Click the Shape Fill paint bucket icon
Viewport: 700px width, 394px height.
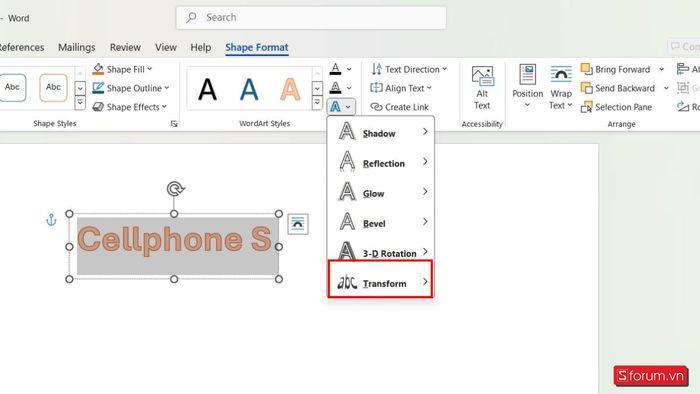click(x=98, y=69)
